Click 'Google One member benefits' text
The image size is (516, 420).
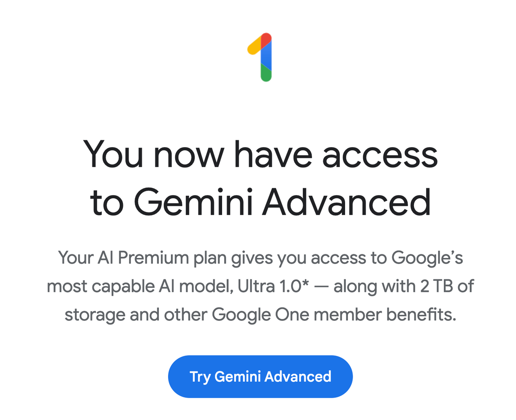[x=334, y=314]
